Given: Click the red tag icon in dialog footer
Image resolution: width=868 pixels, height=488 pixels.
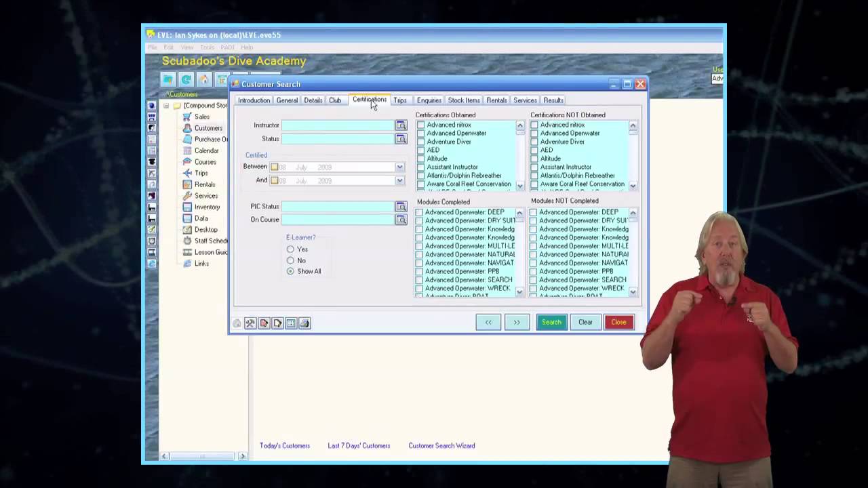Looking at the screenshot, I should point(264,323).
